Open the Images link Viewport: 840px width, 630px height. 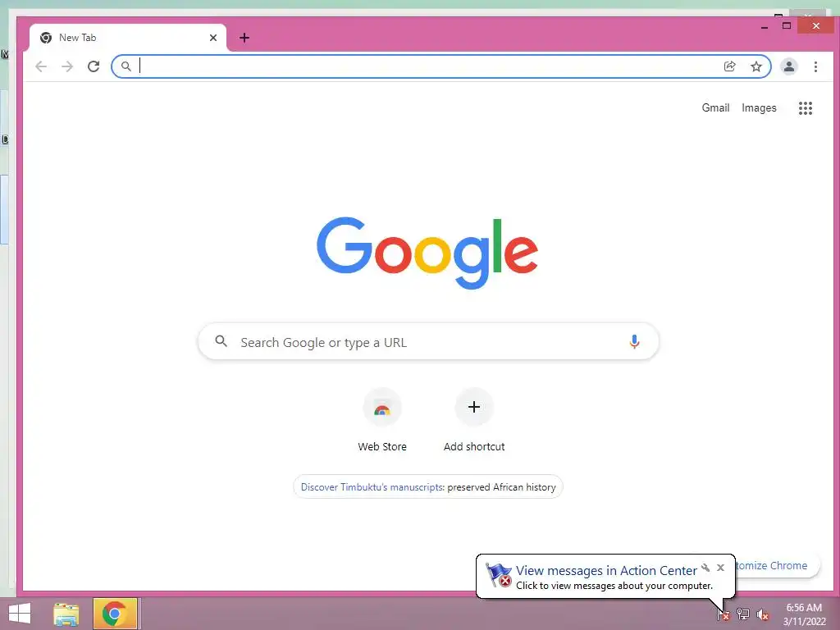click(759, 107)
